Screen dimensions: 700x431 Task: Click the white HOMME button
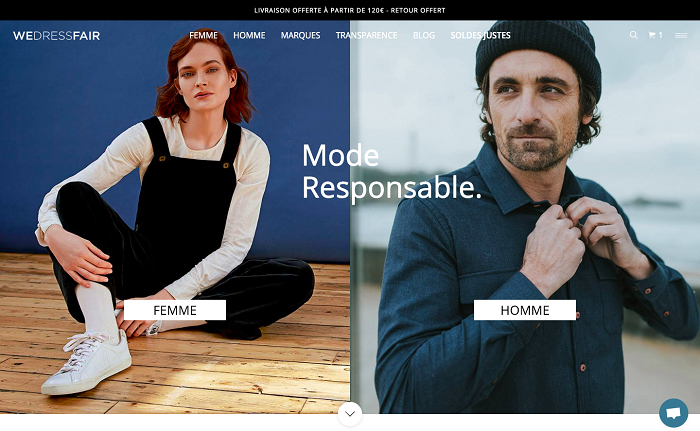(x=525, y=310)
